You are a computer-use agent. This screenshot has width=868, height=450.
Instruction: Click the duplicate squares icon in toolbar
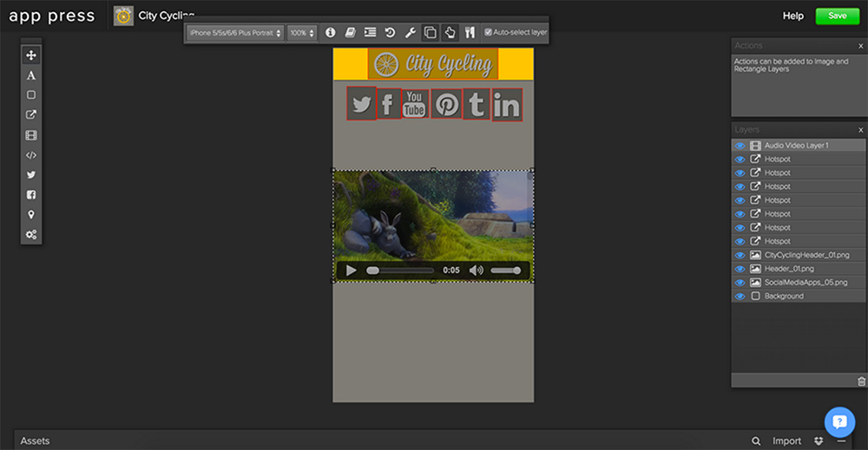pyautogui.click(x=431, y=33)
